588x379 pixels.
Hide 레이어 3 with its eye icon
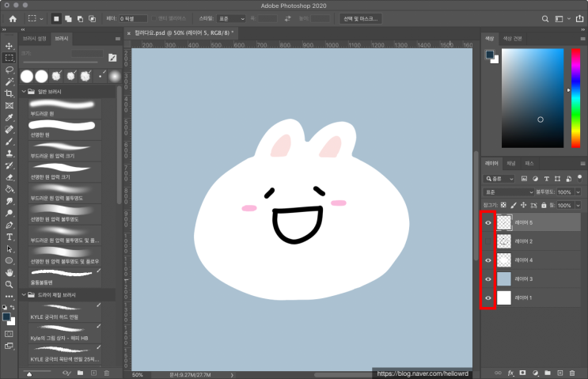click(x=487, y=279)
